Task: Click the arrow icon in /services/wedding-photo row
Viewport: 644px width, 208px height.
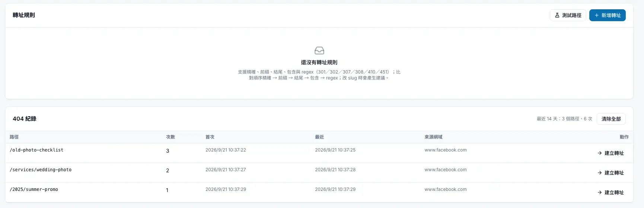Action: coord(600,173)
